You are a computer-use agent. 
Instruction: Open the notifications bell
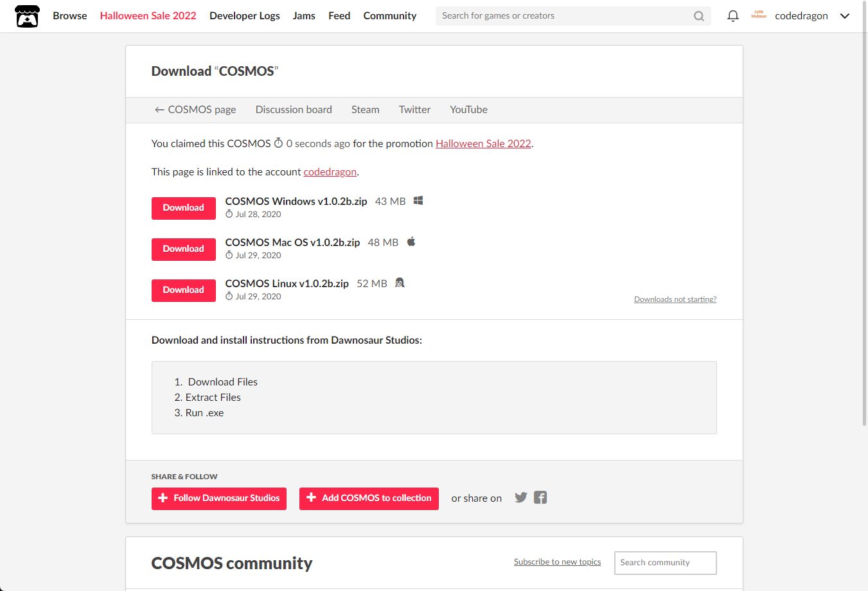tap(732, 16)
